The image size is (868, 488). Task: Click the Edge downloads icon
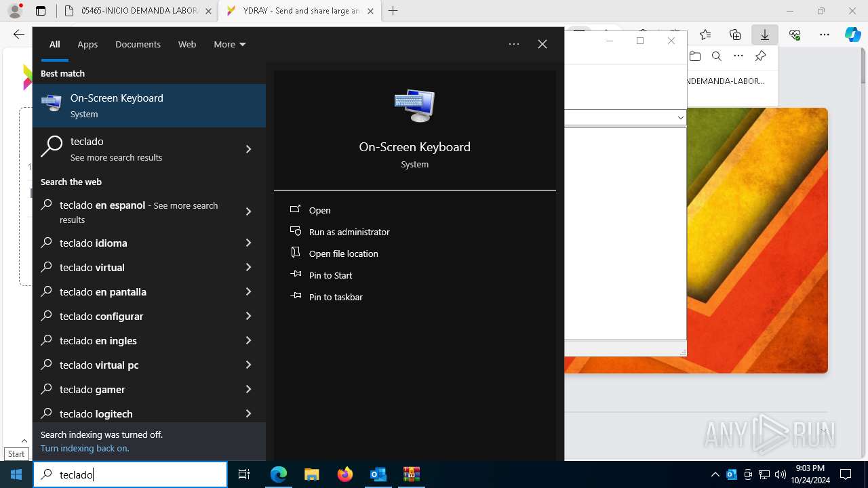pyautogui.click(x=765, y=35)
